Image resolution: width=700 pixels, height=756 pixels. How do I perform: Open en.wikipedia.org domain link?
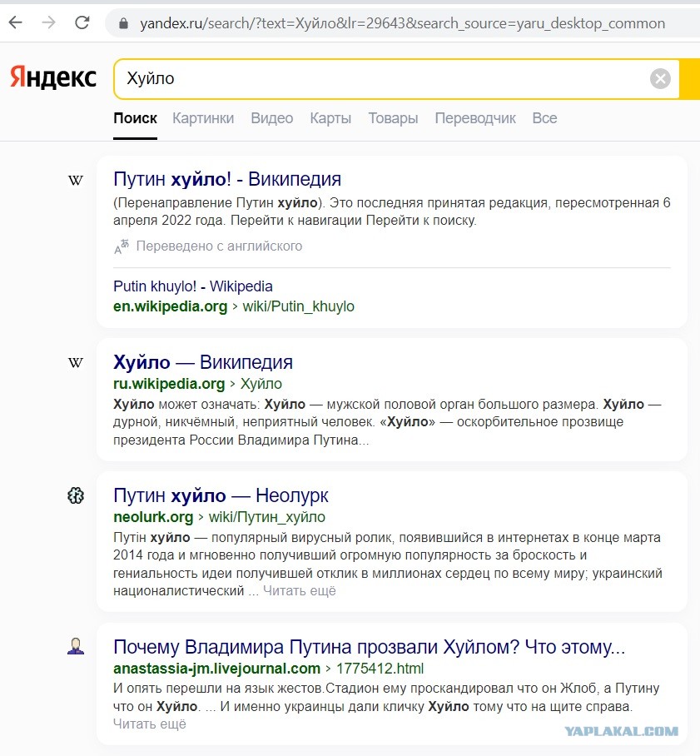170,306
